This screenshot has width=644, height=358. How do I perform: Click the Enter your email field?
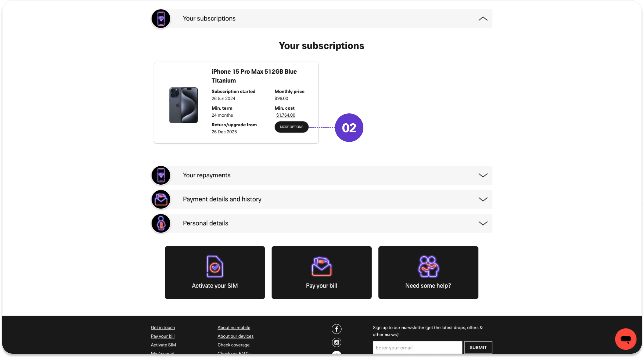click(x=417, y=348)
